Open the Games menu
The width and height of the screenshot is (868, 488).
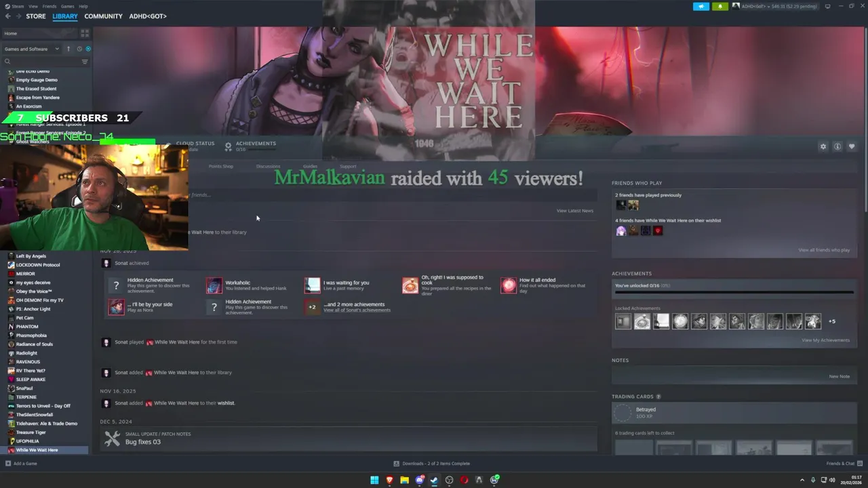coord(68,6)
